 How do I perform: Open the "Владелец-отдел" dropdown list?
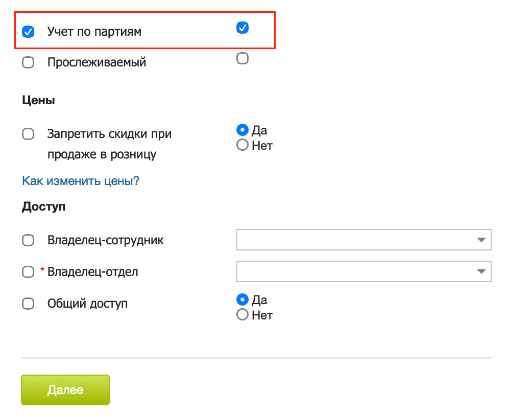364,271
